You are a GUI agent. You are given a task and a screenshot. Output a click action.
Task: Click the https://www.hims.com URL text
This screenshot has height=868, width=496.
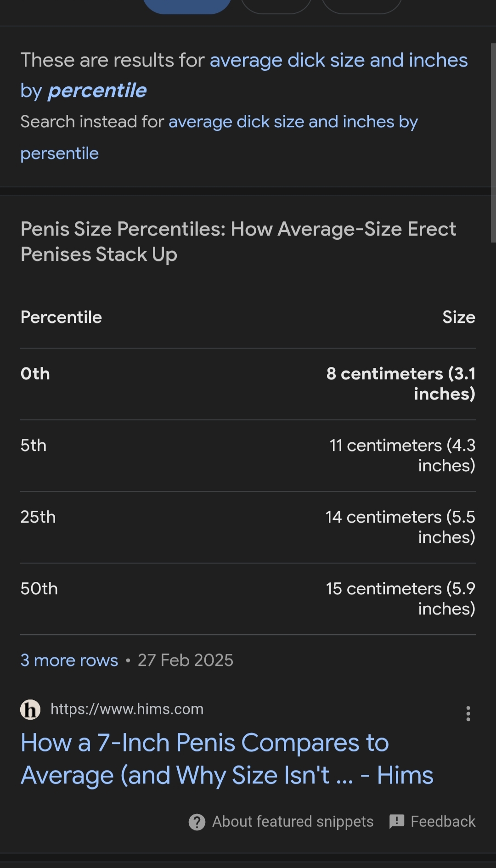[x=127, y=709]
